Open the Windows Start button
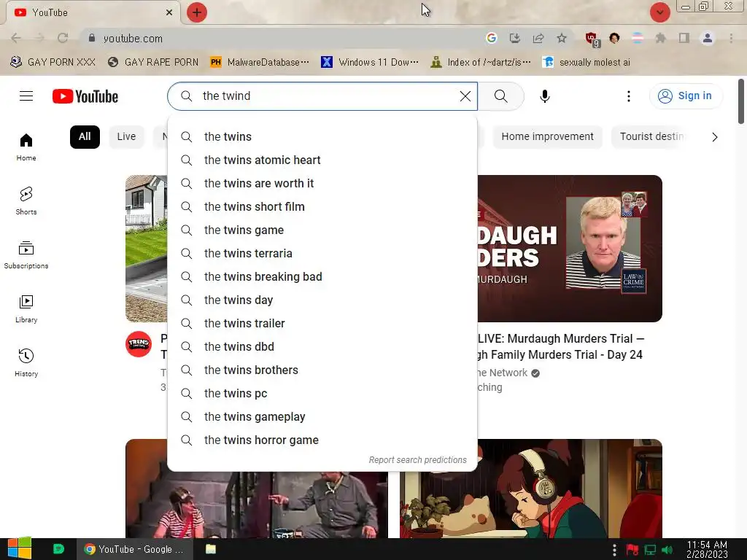 [19, 549]
